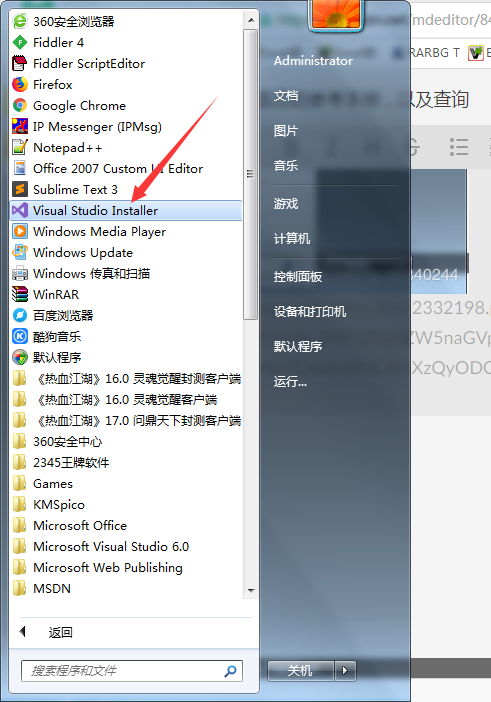
Task: Open Windows Update icon
Action: 20,253
